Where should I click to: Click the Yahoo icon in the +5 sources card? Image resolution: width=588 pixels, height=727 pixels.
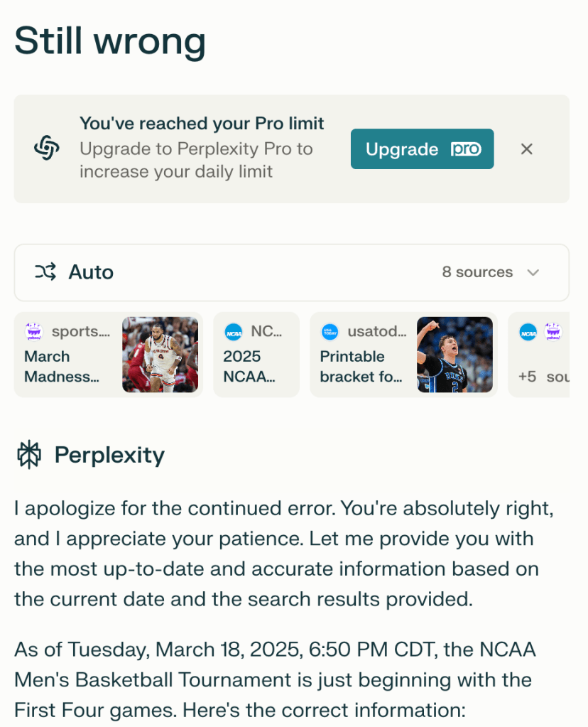(x=553, y=332)
